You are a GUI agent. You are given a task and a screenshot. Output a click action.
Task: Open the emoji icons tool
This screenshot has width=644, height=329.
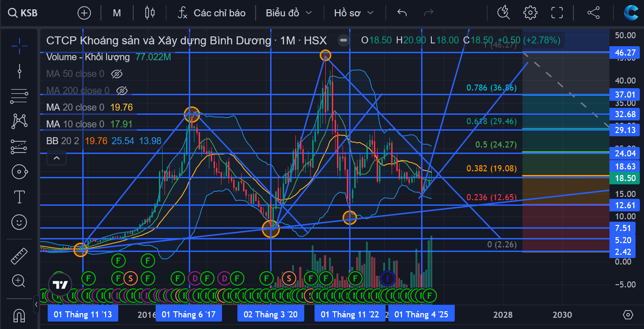point(19,222)
